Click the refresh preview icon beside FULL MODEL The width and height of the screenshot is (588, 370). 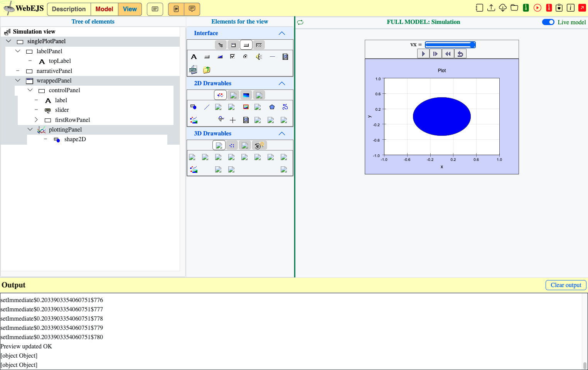coord(300,22)
